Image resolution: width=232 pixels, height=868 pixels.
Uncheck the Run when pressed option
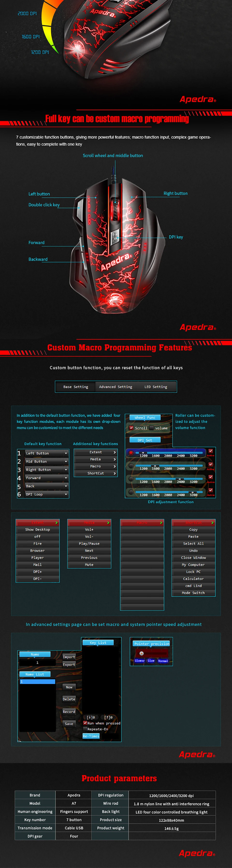coord(85,723)
